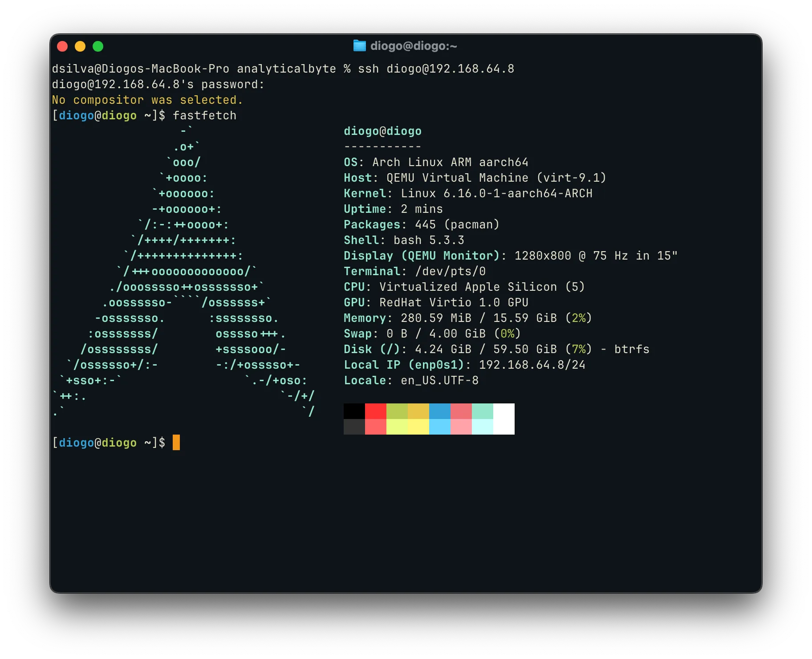Click the orange terminal cursor block
Viewport: 812px width, 659px height.
point(176,443)
